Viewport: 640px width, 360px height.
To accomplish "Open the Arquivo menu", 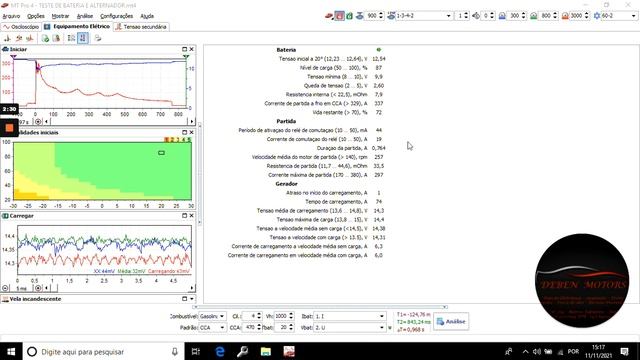I will pyautogui.click(x=11, y=16).
